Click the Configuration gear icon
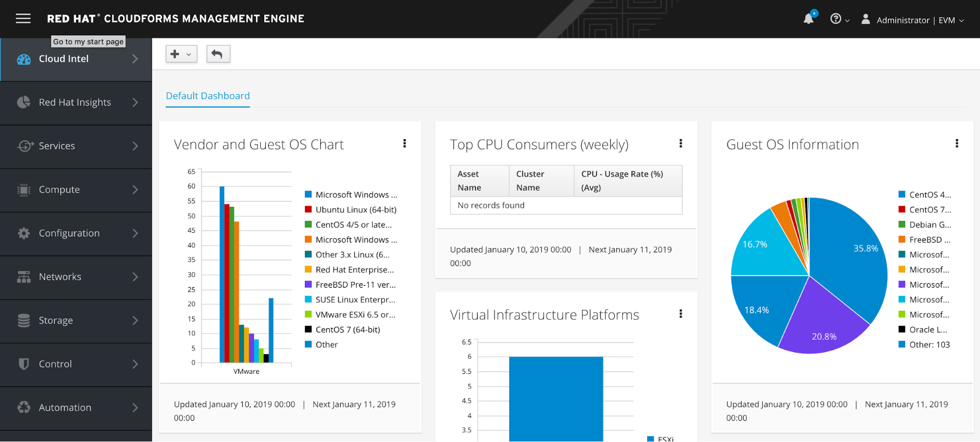 coord(24,233)
